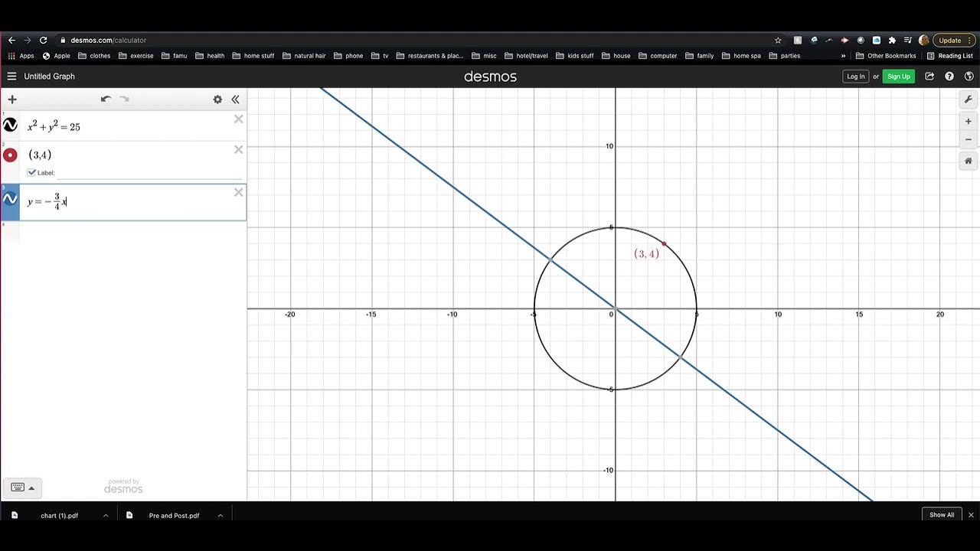Open Graph Settings wrench
Image resolution: width=980 pixels, height=551 pixels.
click(968, 99)
